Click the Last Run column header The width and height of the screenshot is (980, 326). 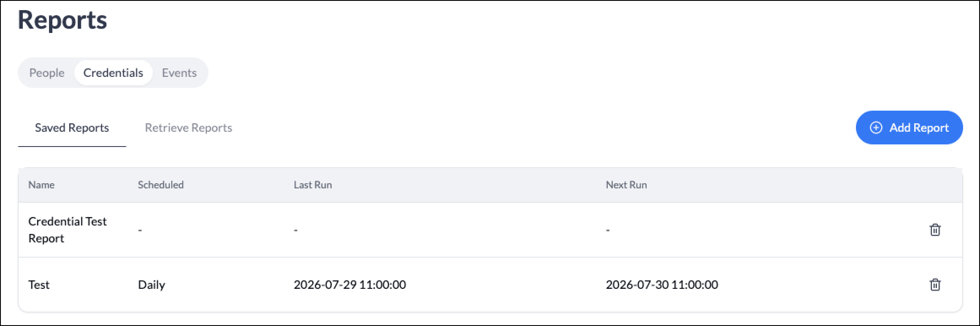pos(313,185)
